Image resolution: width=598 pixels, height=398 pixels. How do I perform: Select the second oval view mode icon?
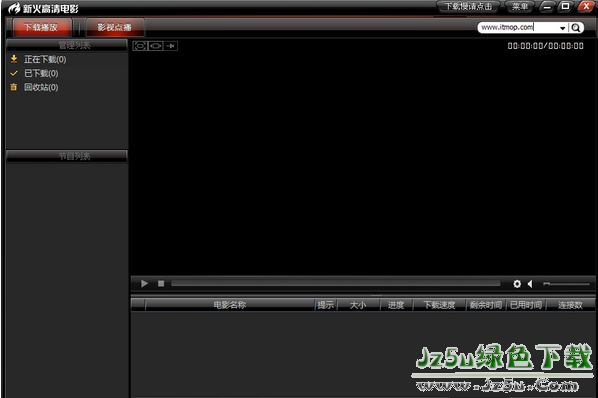point(155,46)
